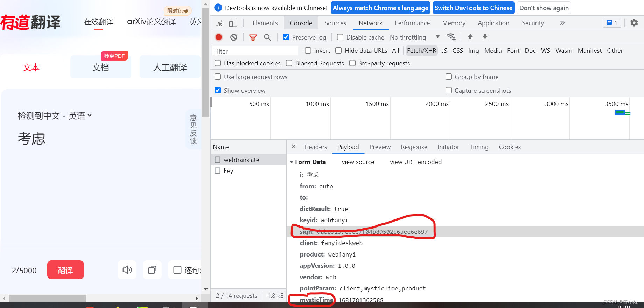644x308 pixels.
Task: Open the console issues counter badge
Action: point(612,23)
